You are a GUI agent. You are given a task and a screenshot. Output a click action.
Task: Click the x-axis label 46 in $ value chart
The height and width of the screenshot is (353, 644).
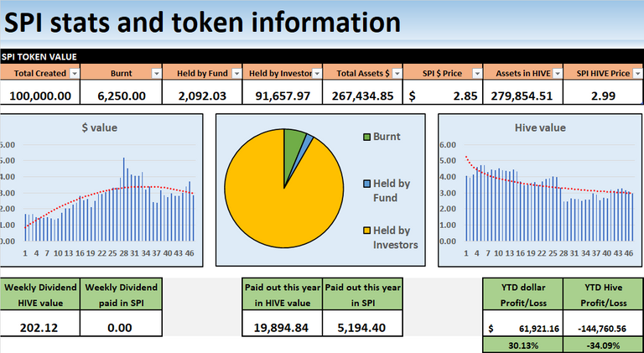[x=190, y=254]
